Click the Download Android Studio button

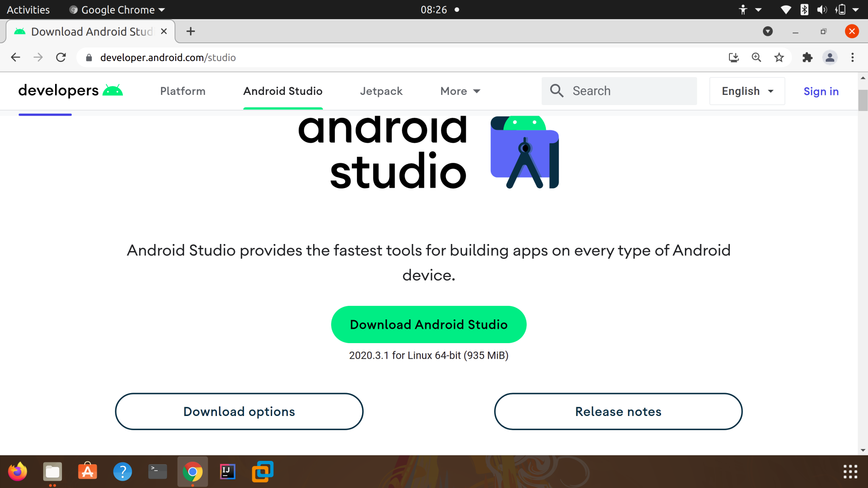click(428, 324)
